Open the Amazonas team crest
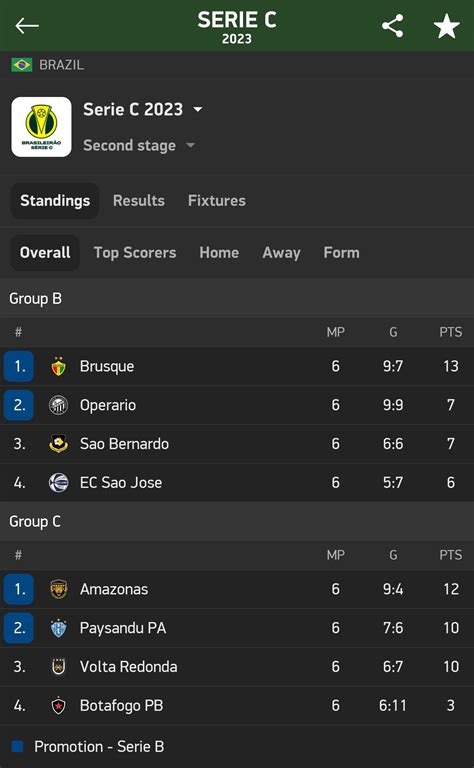The width and height of the screenshot is (474, 768). point(58,589)
